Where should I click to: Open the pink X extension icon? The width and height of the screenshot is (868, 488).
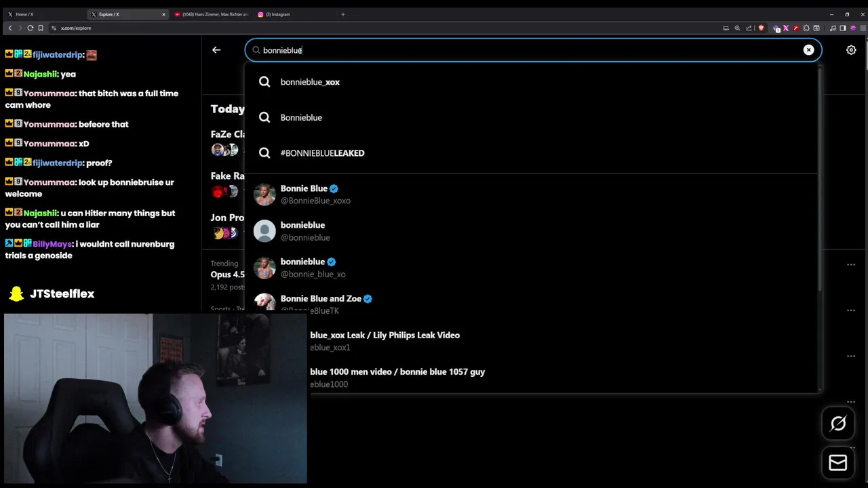pyautogui.click(x=786, y=28)
